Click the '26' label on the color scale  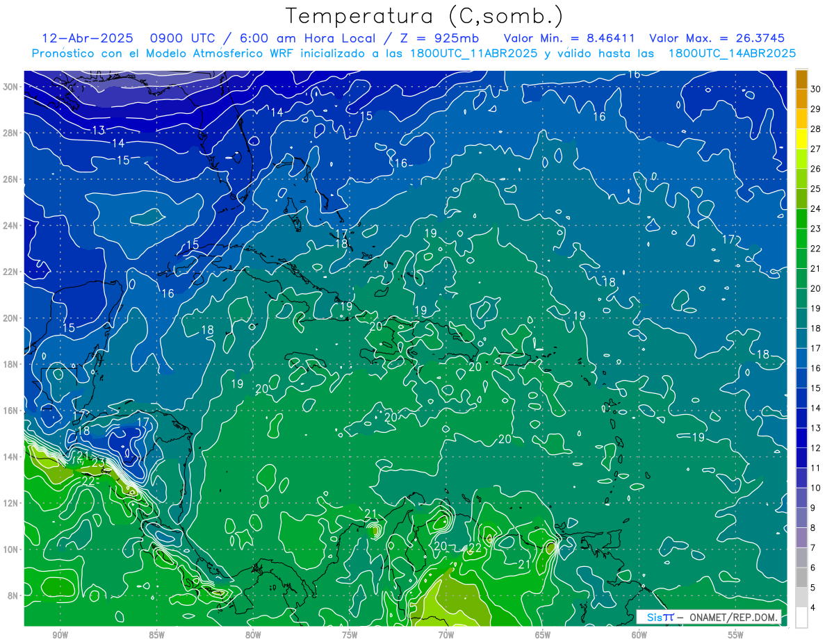815,169
